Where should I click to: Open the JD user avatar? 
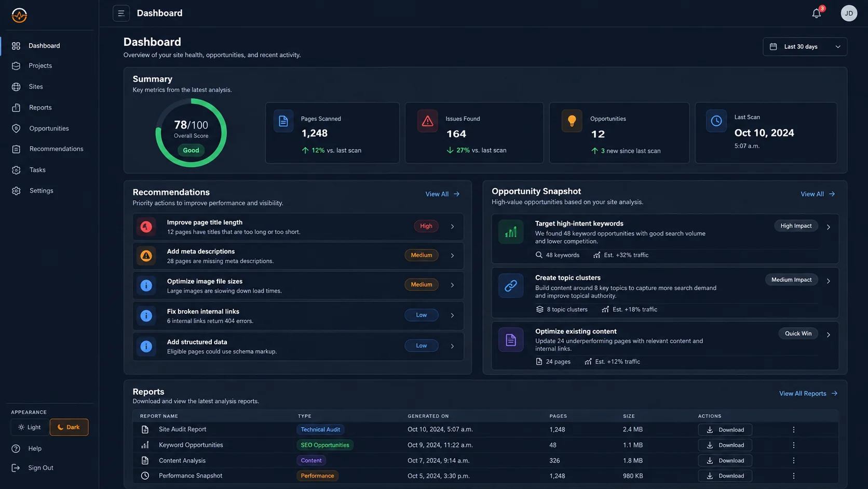[849, 14]
